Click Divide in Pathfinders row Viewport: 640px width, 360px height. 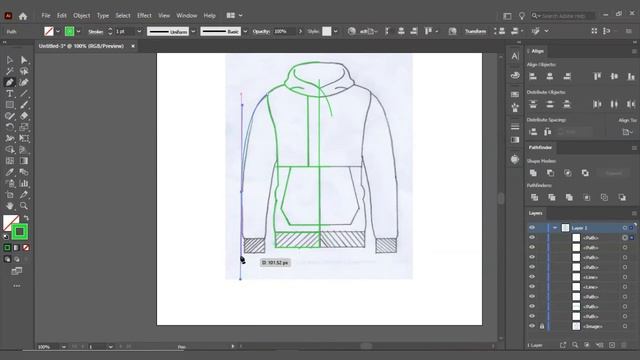click(x=534, y=198)
